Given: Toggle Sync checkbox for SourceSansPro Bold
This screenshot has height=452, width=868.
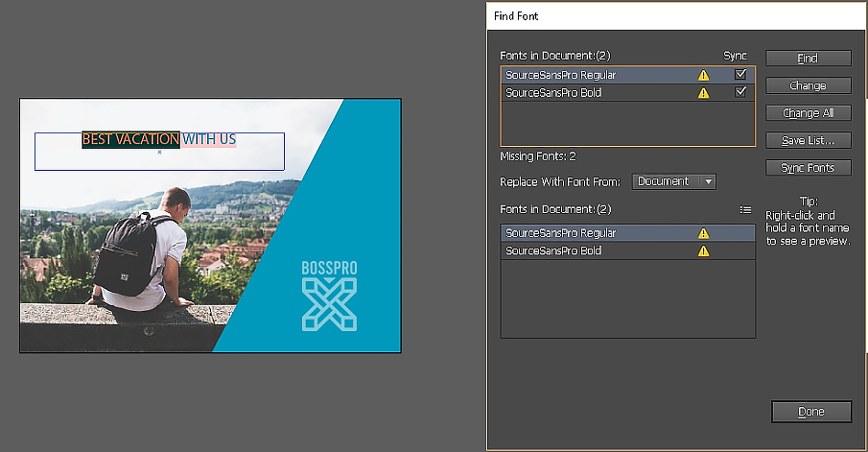Looking at the screenshot, I should click(x=739, y=93).
